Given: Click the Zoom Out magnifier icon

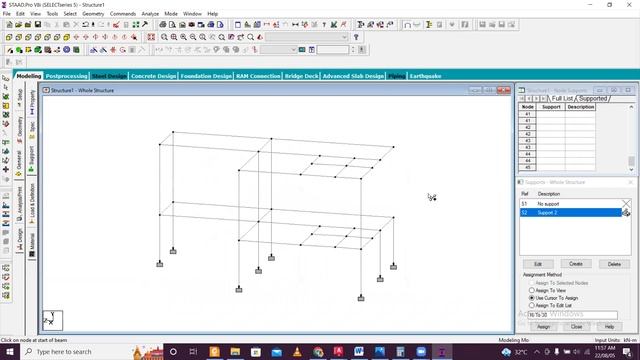Looking at the screenshot, I should coord(193,37).
